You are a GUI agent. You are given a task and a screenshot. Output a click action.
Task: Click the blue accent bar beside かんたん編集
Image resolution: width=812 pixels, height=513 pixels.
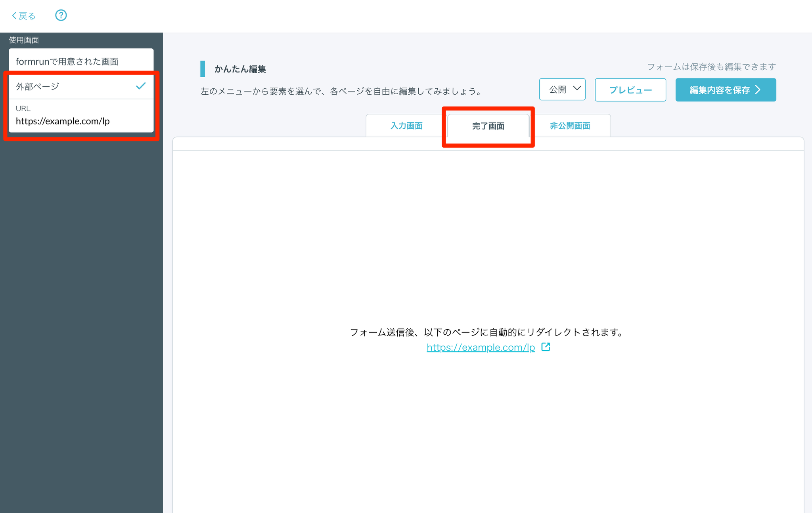(x=203, y=69)
